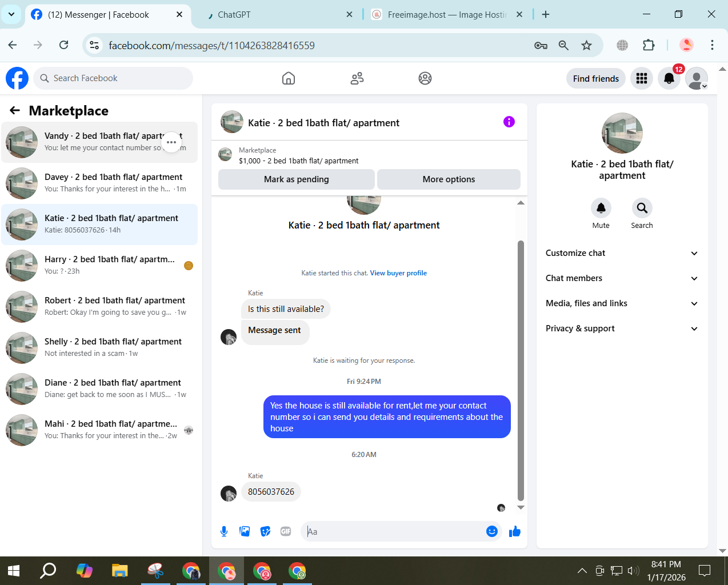Open the Harry conversation
This screenshot has width=728, height=585.
[99, 266]
